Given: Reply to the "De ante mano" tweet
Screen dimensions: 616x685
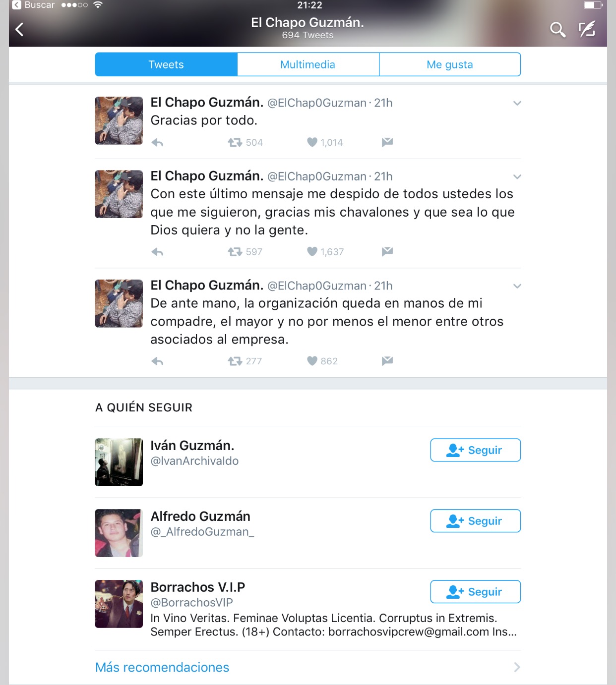Looking at the screenshot, I should 157,361.
